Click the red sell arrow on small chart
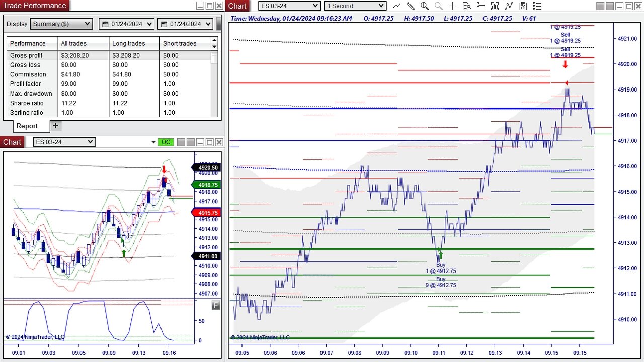The image size is (644, 362). 164,169
